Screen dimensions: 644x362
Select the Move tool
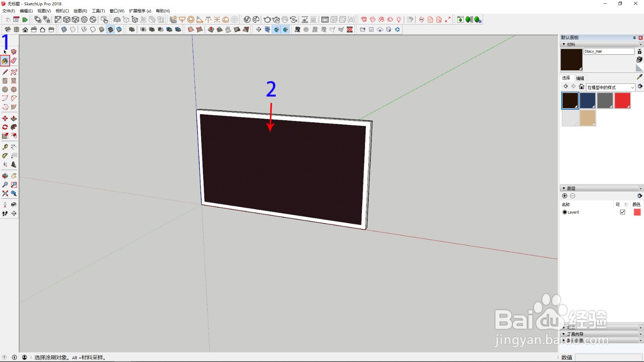point(5,118)
